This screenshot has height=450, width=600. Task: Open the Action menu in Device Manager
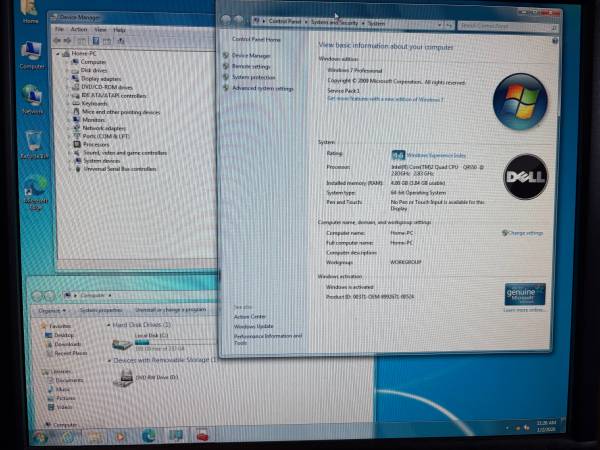tap(79, 30)
